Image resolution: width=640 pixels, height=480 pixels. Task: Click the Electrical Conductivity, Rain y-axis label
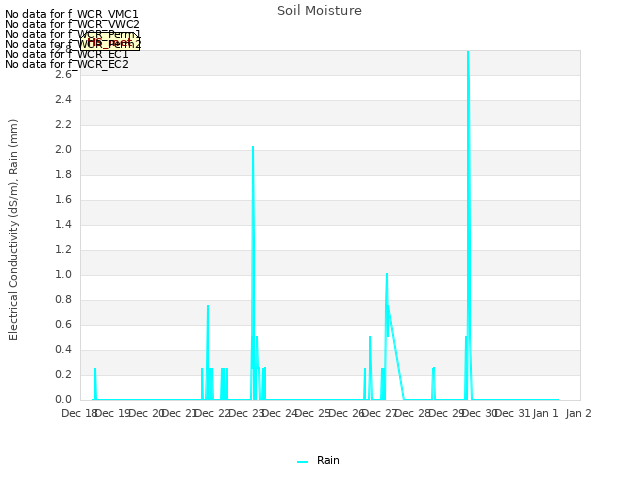click(13, 230)
